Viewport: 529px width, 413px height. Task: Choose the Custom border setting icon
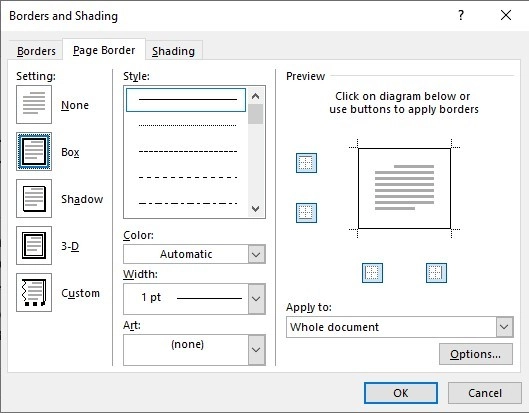(34, 293)
